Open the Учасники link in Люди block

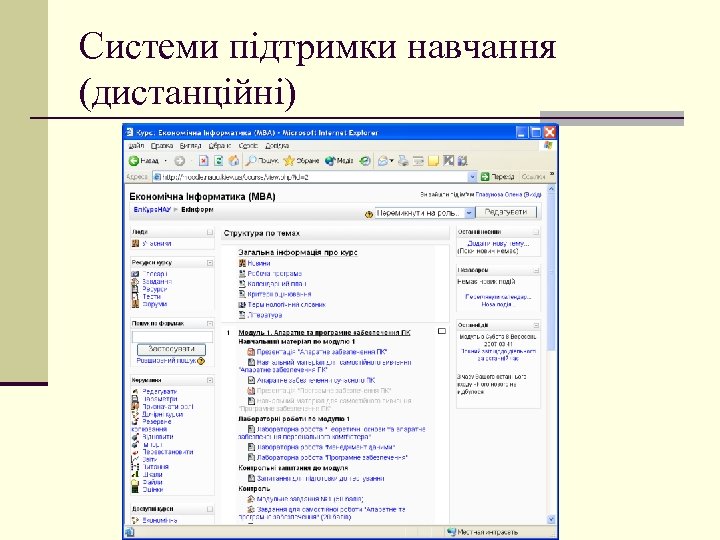pyautogui.click(x=157, y=243)
